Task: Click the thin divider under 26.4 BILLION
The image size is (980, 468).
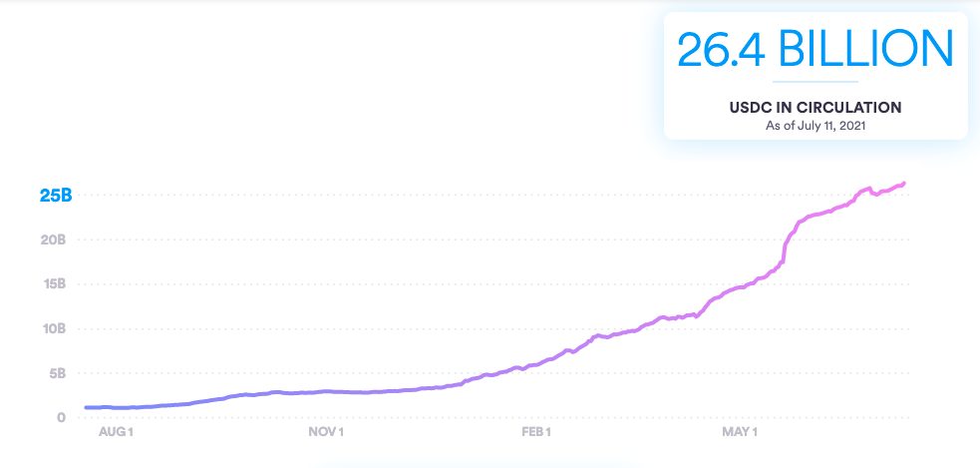Action: click(x=815, y=81)
